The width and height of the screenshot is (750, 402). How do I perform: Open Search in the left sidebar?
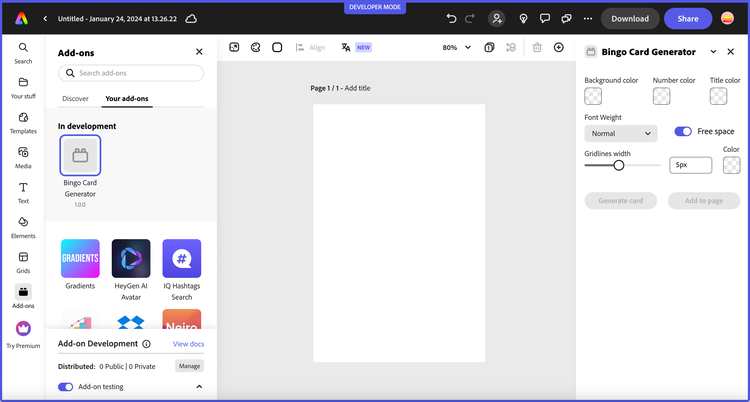pos(23,53)
